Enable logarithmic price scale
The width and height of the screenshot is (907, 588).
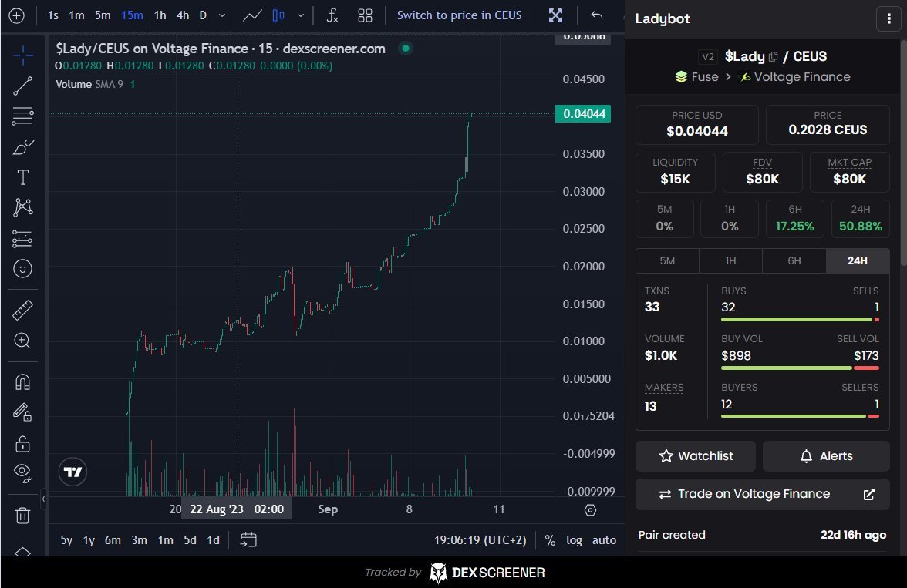coord(574,539)
